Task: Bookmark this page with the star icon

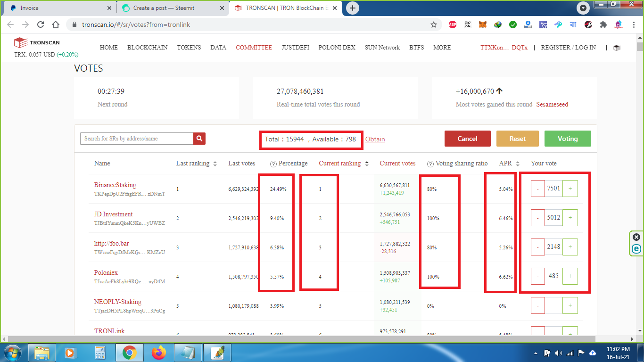Action: pos(434,25)
